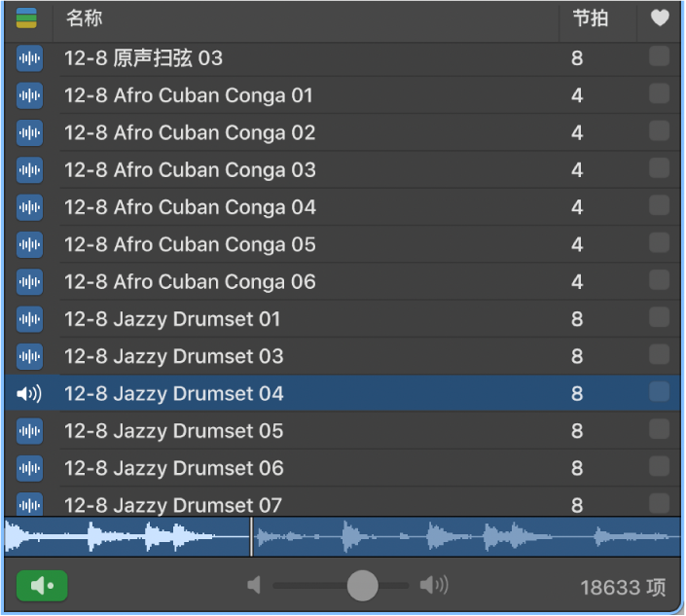Favorite the Afro Cuban Conga 01 loop
686x616 pixels.
click(659, 93)
